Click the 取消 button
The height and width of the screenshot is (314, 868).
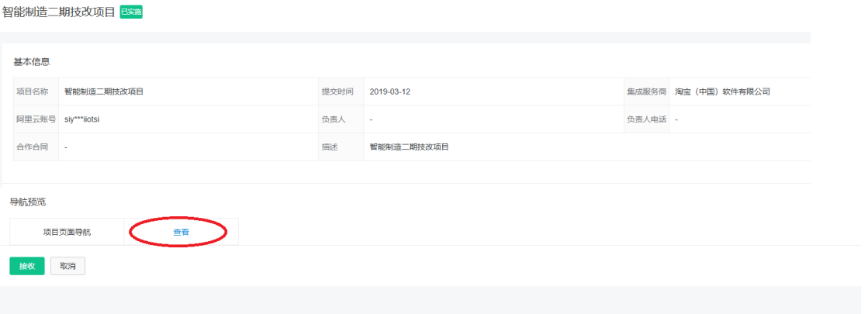[x=67, y=266]
